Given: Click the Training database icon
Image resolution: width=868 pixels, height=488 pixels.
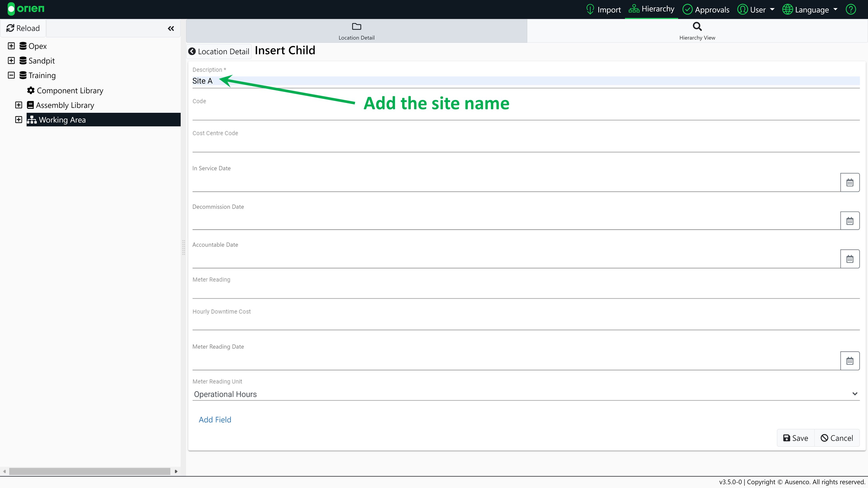Looking at the screenshot, I should [23, 75].
